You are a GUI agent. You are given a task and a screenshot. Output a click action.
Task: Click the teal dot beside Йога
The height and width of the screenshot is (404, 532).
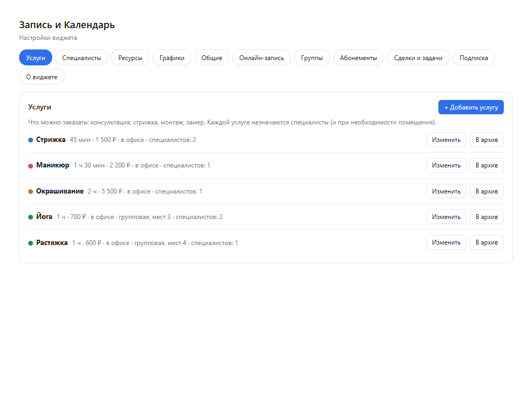coord(30,217)
